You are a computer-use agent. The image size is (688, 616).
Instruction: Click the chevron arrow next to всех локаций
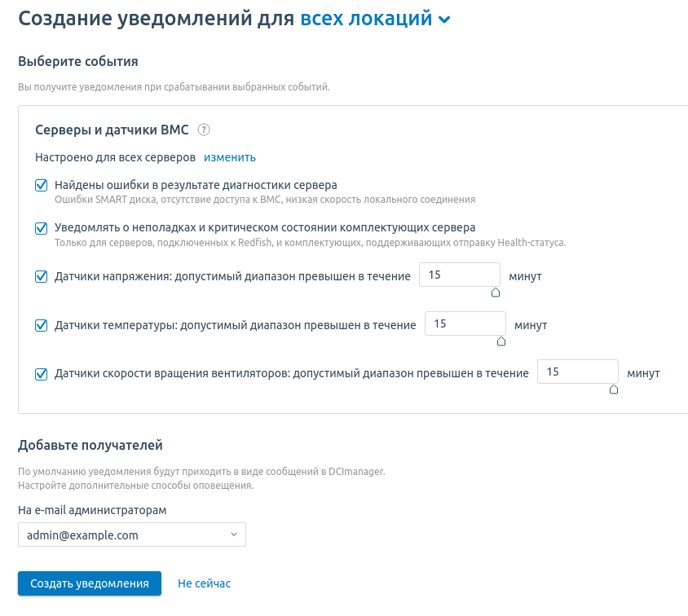tap(444, 20)
